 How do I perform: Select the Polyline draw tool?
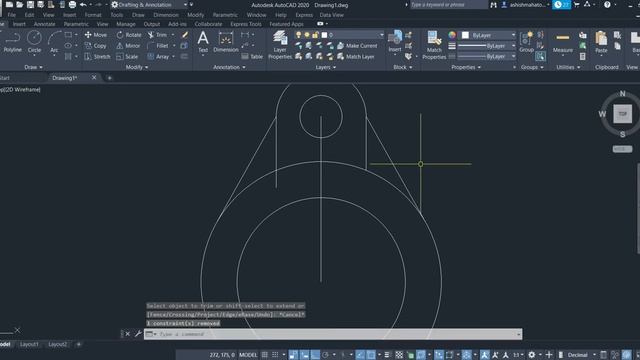pos(12,42)
